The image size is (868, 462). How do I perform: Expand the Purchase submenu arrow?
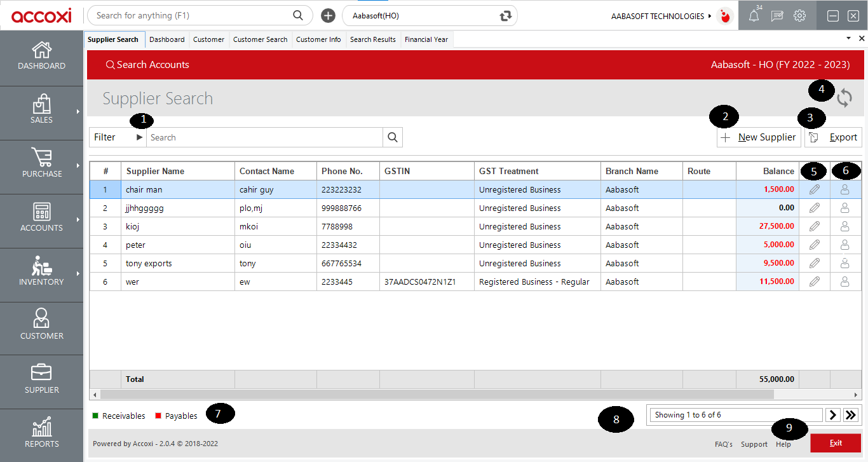[78, 166]
